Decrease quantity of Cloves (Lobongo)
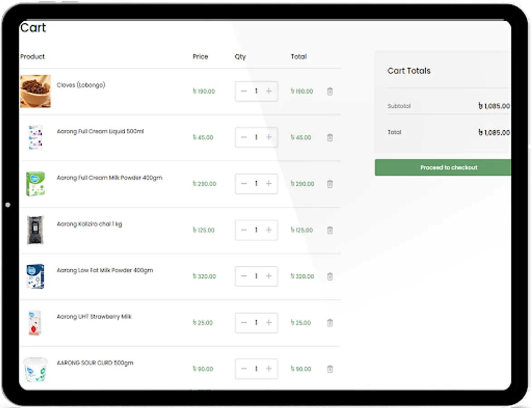Image resolution: width=532 pixels, height=408 pixels. 244,91
